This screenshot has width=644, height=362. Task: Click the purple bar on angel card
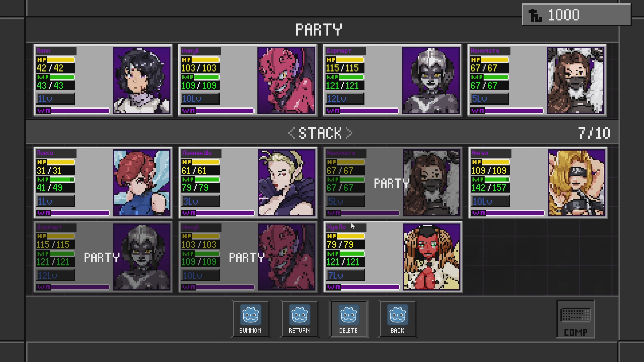click(x=507, y=213)
